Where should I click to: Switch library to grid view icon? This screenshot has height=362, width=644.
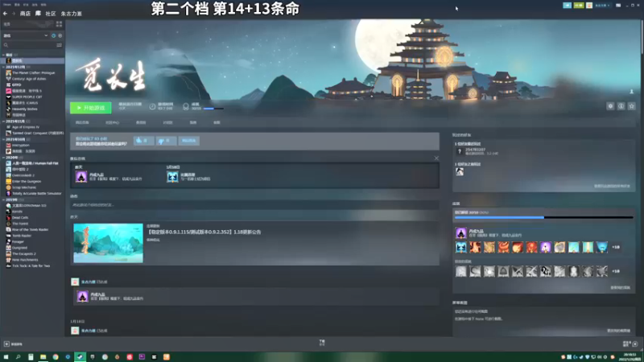59,24
